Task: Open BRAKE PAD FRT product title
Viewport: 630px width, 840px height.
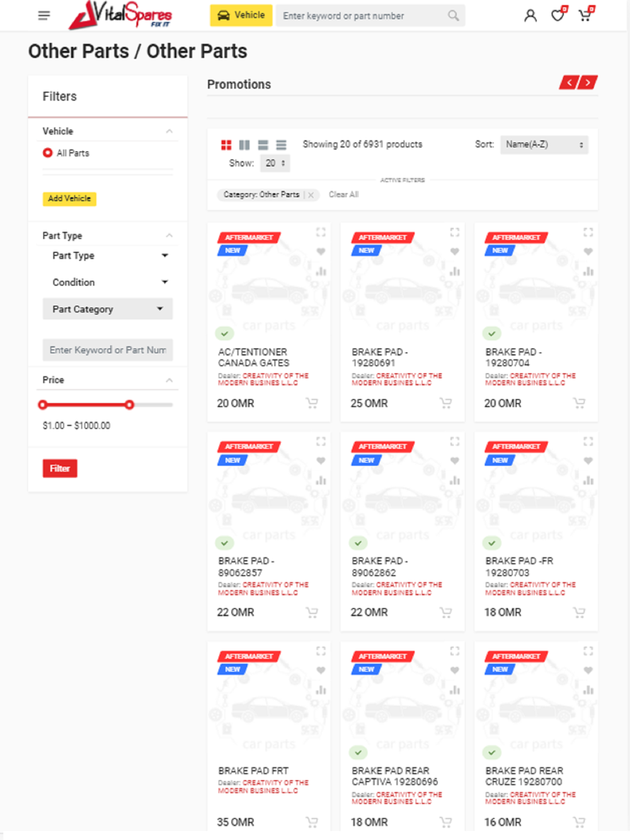Action: pyautogui.click(x=253, y=771)
